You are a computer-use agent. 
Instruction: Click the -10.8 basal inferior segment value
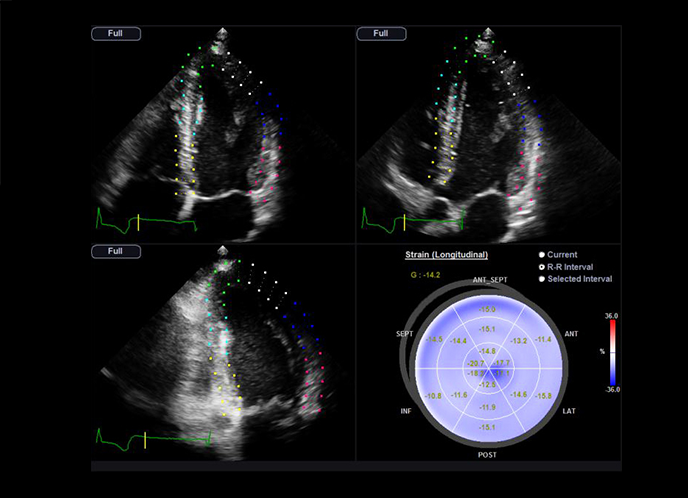[x=433, y=396]
